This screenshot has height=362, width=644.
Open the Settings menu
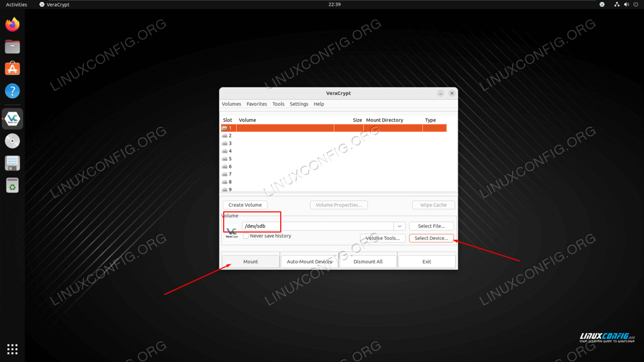[299, 104]
